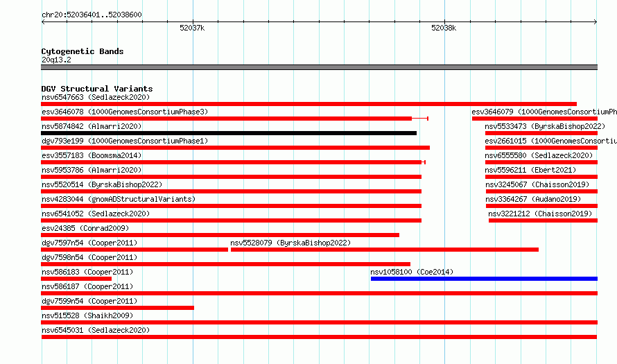Click nsv4283044 (gnomADStructuralVariants) label
617x364 pixels.
[119, 199]
